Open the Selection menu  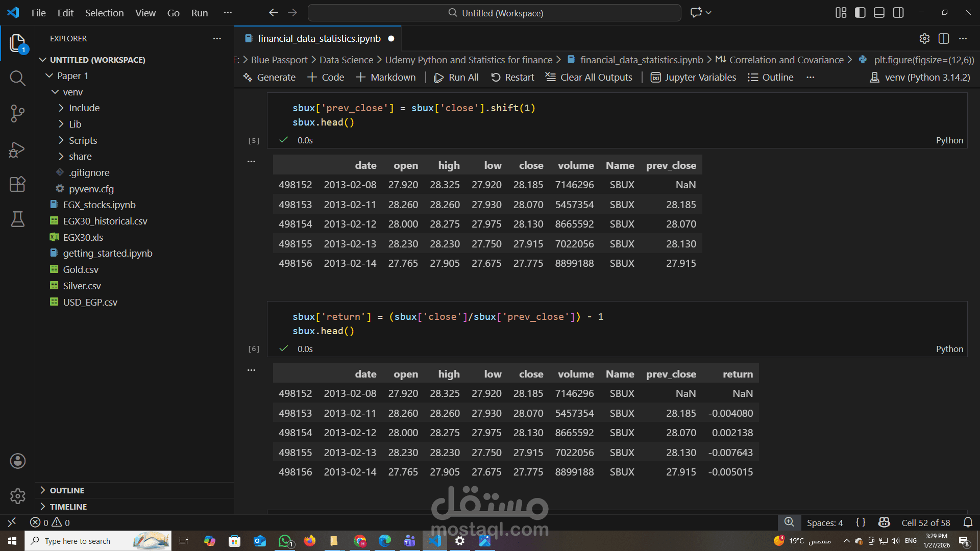pos(104,13)
